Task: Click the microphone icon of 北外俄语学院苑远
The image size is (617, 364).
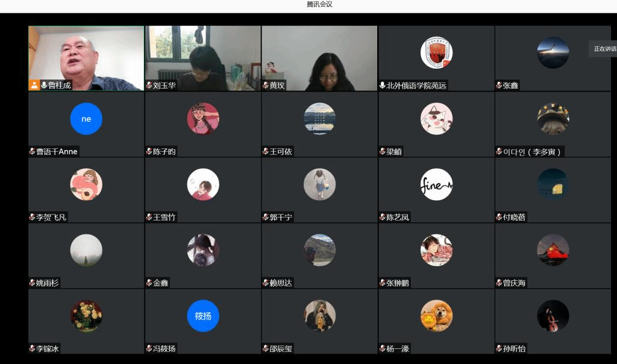Action: click(x=383, y=86)
